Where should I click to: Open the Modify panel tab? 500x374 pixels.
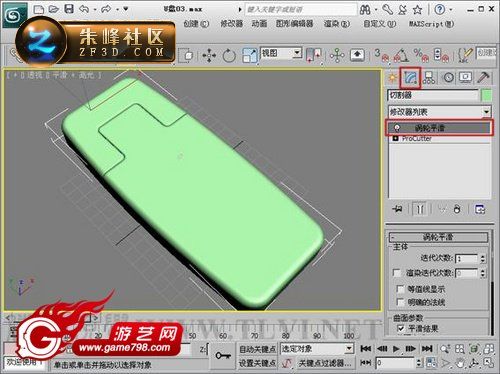[410, 77]
